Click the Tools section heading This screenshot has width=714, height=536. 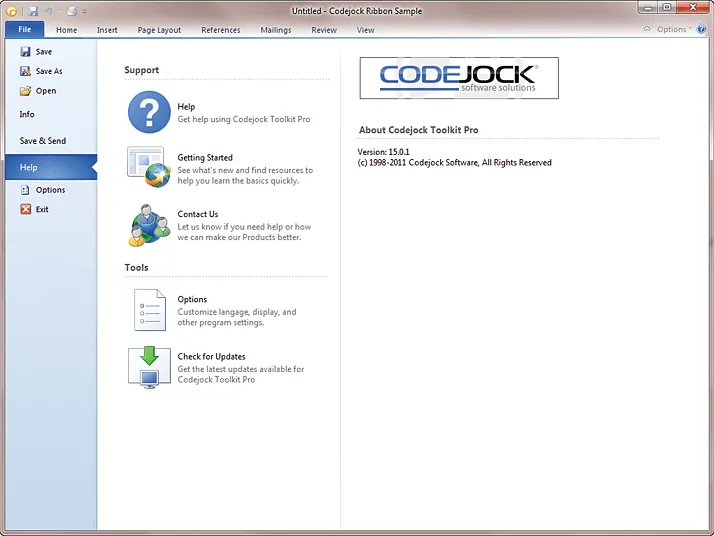tap(137, 267)
